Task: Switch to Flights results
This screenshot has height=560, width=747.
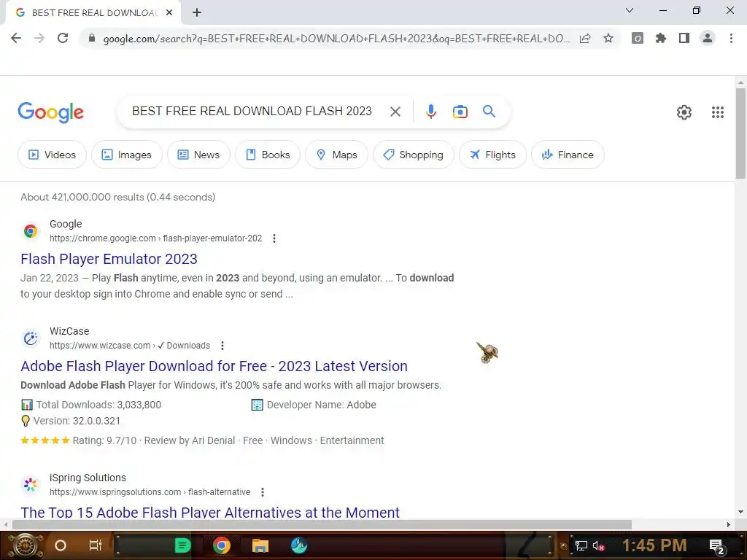Action: click(492, 155)
